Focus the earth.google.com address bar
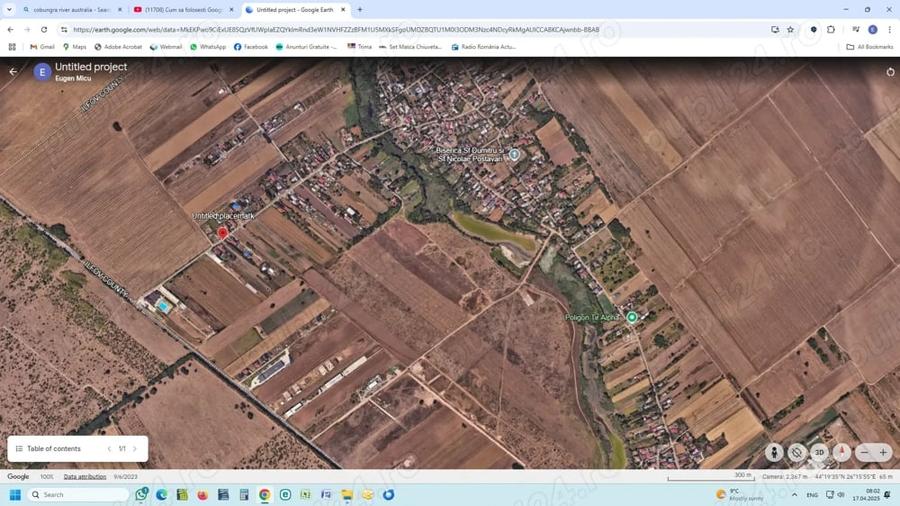The image size is (900, 506). (336, 29)
